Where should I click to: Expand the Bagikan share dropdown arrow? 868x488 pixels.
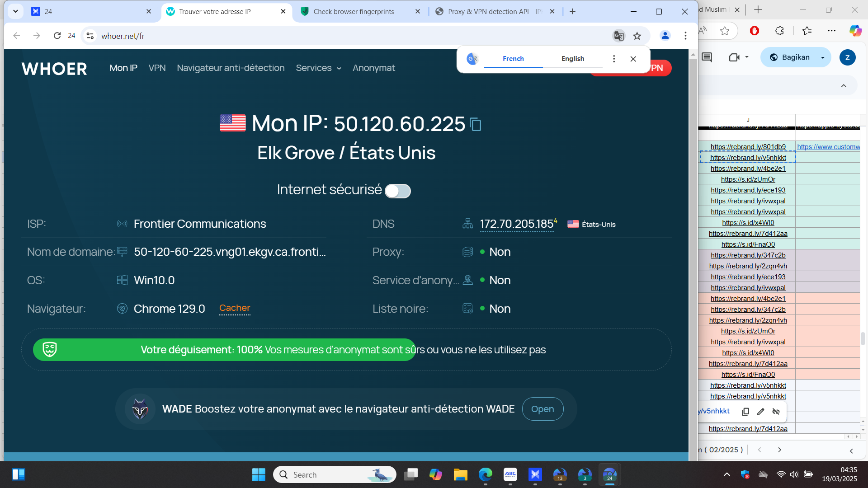click(823, 57)
